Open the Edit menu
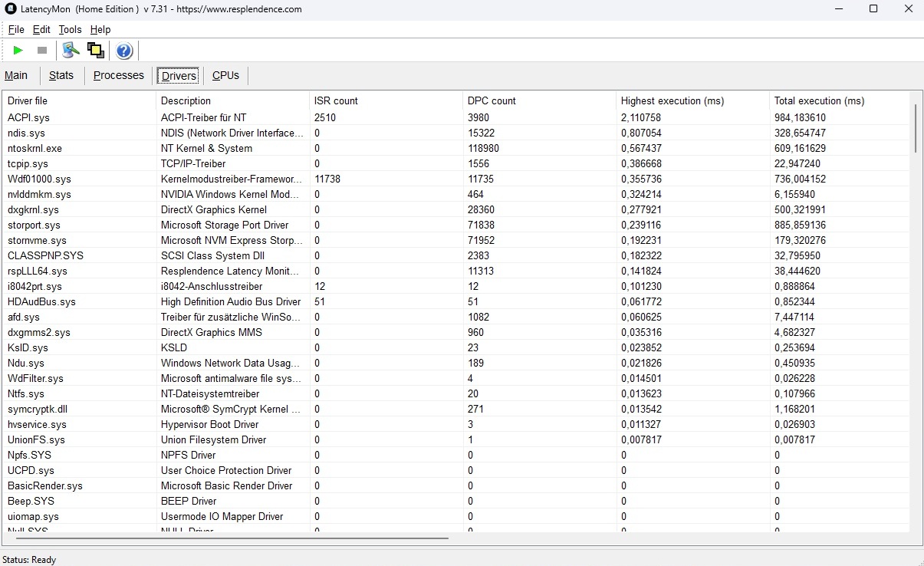924x566 pixels. pos(41,29)
